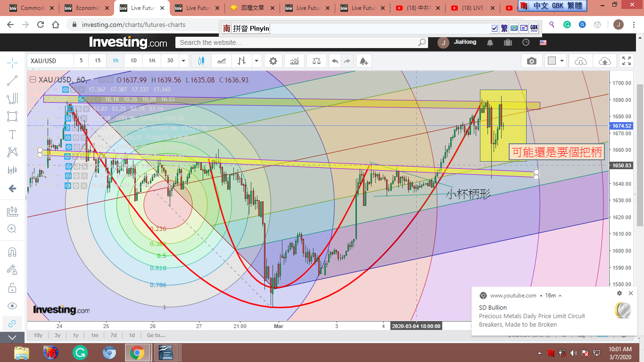Viewport: 644px width, 362px height.
Task: Open the chart style dropdown arrow
Action: (x=256, y=61)
